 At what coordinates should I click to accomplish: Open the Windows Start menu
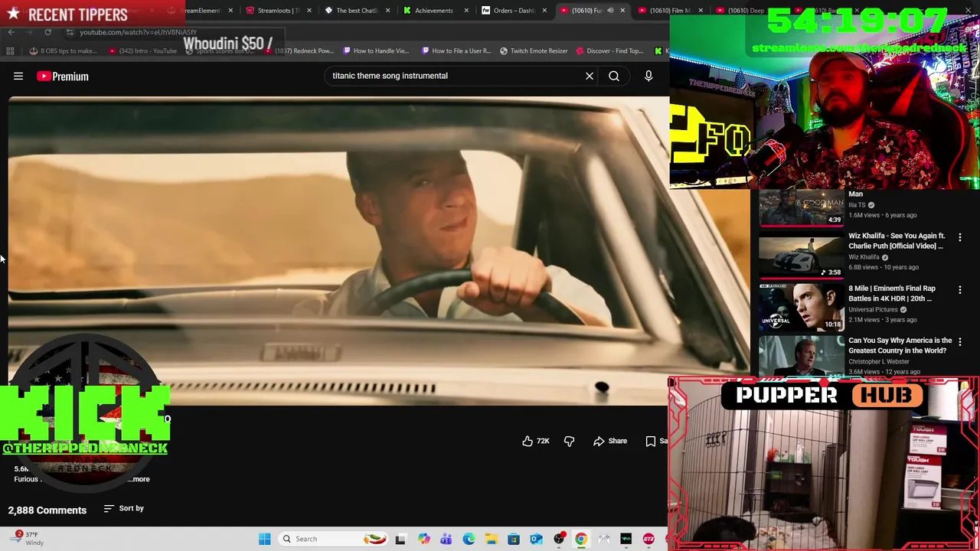pyautogui.click(x=264, y=539)
